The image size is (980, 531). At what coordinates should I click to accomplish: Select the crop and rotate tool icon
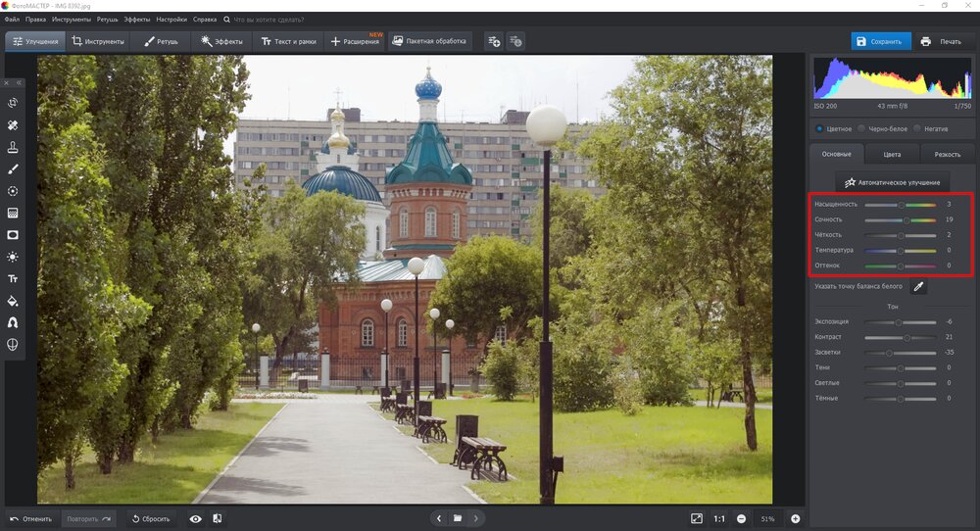click(x=13, y=103)
